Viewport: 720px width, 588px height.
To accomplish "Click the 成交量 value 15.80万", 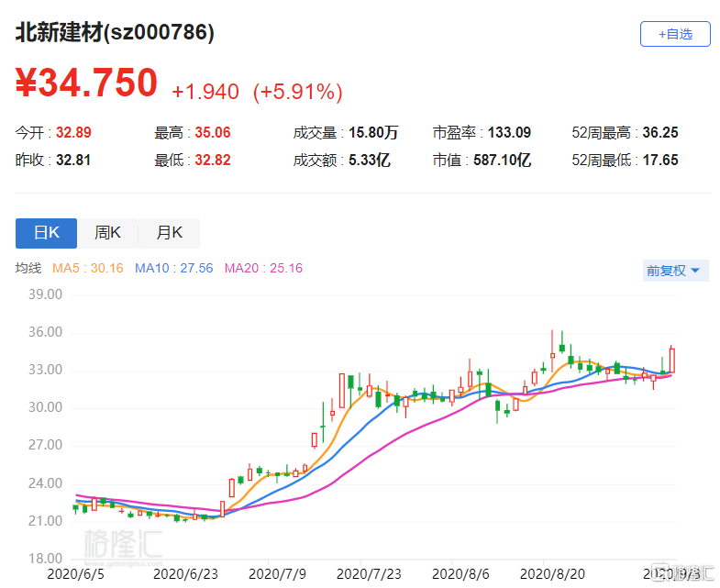I will click(x=373, y=133).
